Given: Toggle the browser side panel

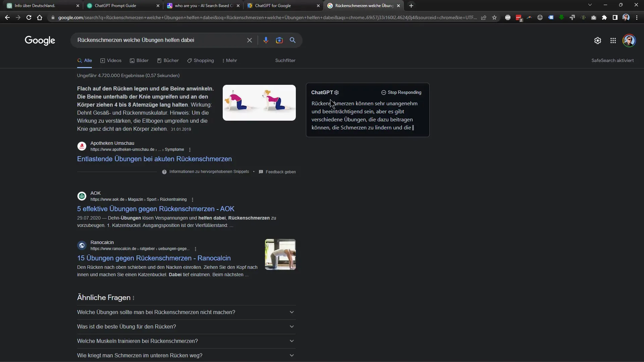Looking at the screenshot, I should pos(615,17).
